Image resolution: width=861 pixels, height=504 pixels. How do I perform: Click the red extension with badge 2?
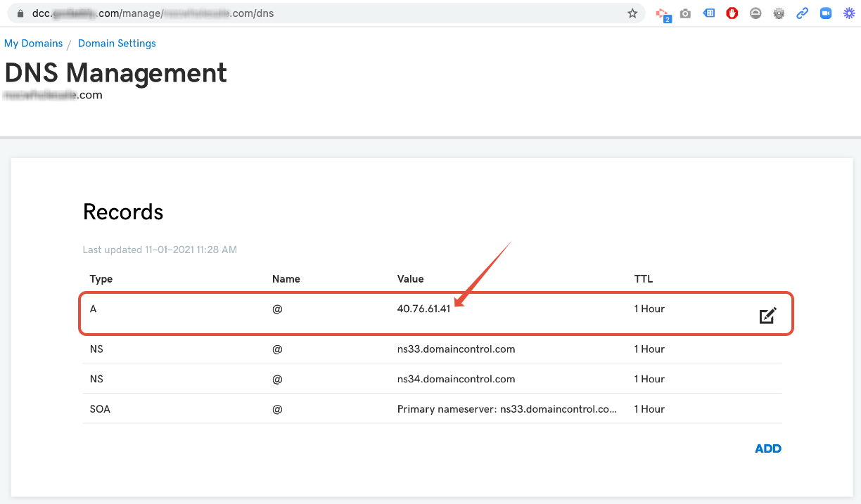[662, 13]
